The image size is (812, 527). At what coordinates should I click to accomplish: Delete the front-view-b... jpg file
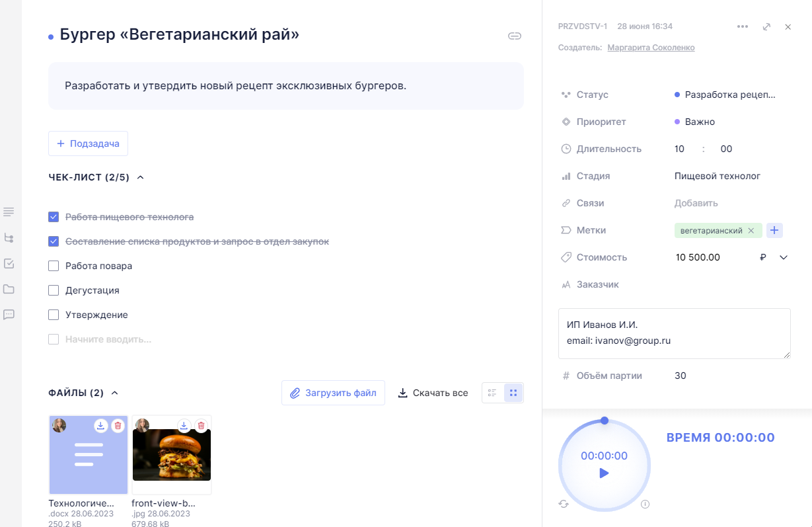point(201,425)
